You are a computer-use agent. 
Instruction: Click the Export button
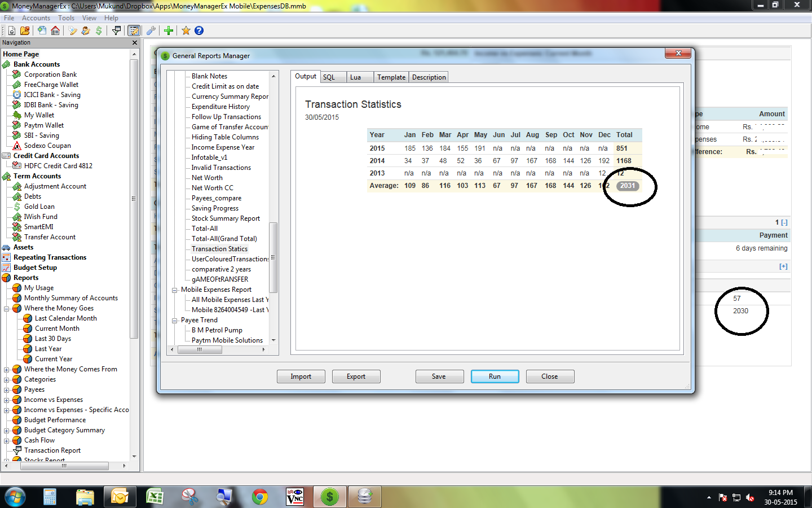pyautogui.click(x=356, y=376)
